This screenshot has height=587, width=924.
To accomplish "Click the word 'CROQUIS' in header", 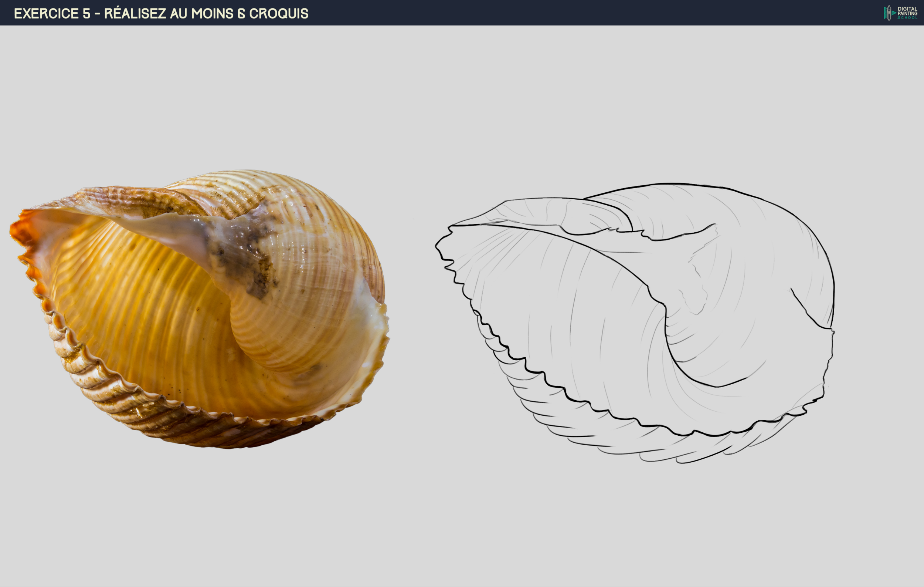I will [x=279, y=13].
